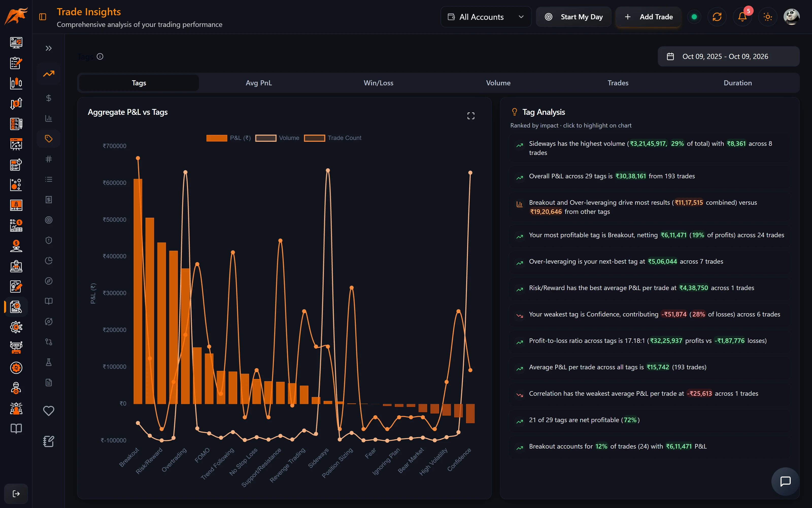Open the pie chart section icon
This screenshot has height=508, width=812.
click(49, 261)
